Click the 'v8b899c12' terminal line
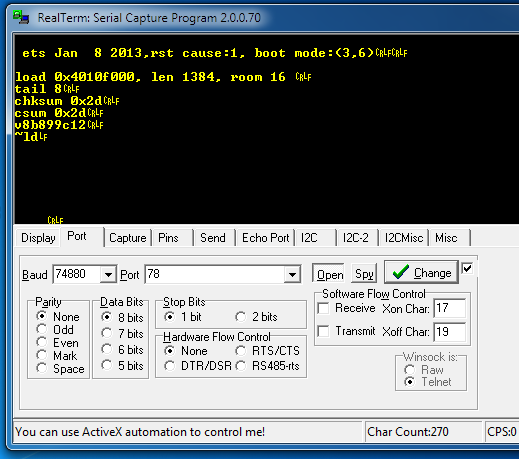This screenshot has height=459, width=519. 59,125
